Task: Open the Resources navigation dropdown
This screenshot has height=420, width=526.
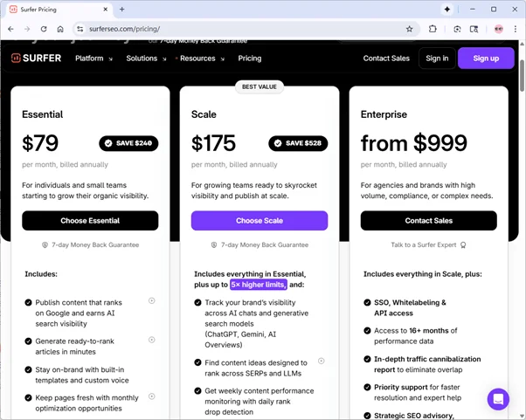Action: click(202, 59)
